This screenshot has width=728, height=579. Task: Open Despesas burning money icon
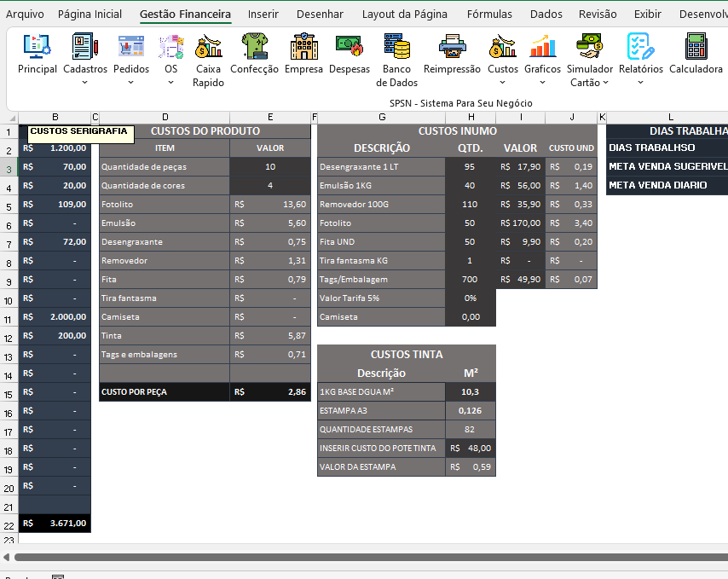click(x=350, y=46)
